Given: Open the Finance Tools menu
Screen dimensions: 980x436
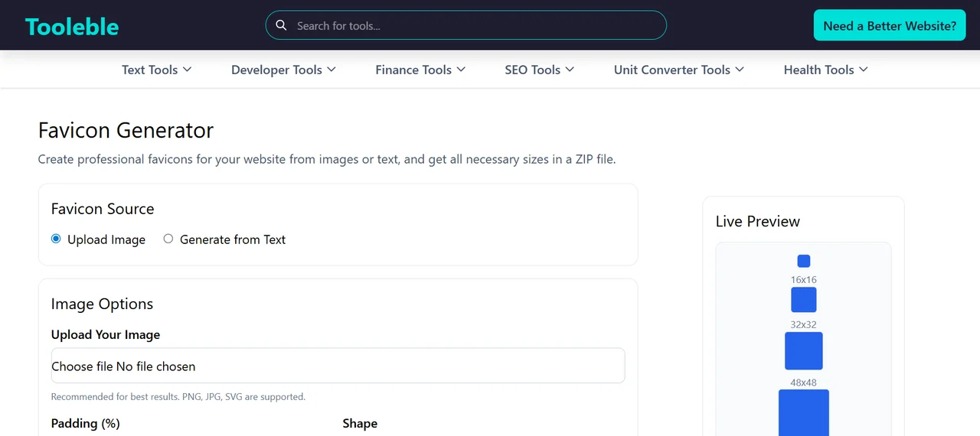Looking at the screenshot, I should coord(420,70).
